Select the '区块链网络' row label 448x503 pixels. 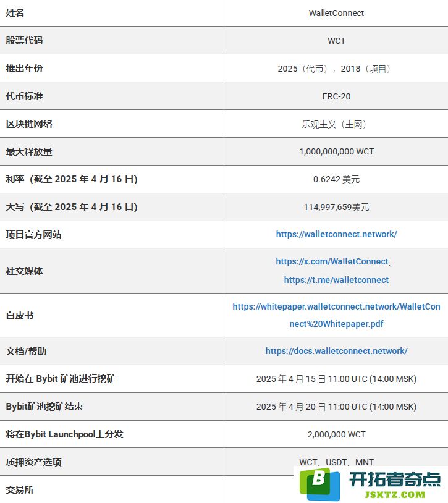[x=29, y=124]
